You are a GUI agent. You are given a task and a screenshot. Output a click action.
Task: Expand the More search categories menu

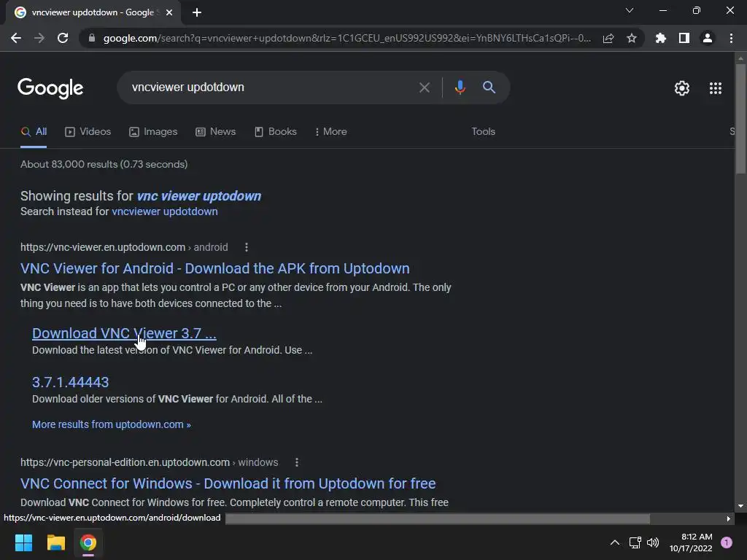pyautogui.click(x=331, y=132)
